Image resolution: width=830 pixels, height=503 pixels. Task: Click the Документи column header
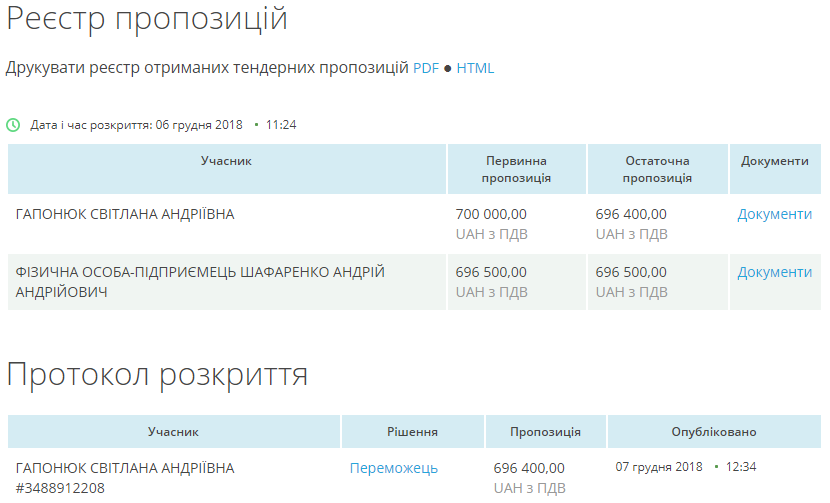(774, 161)
